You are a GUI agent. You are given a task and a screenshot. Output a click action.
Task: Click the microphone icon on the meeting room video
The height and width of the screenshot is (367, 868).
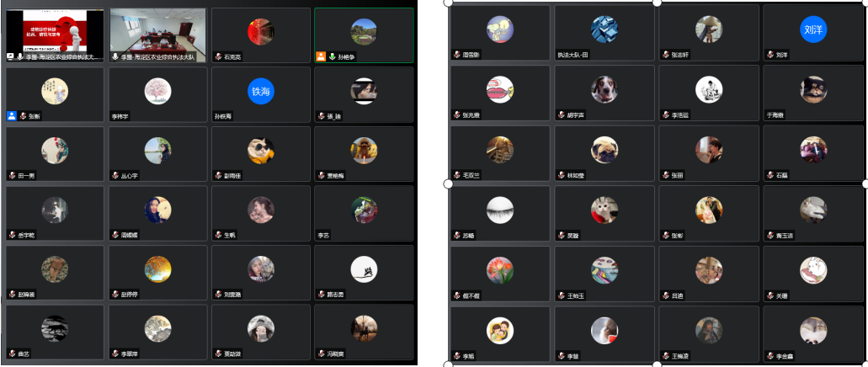[x=115, y=56]
